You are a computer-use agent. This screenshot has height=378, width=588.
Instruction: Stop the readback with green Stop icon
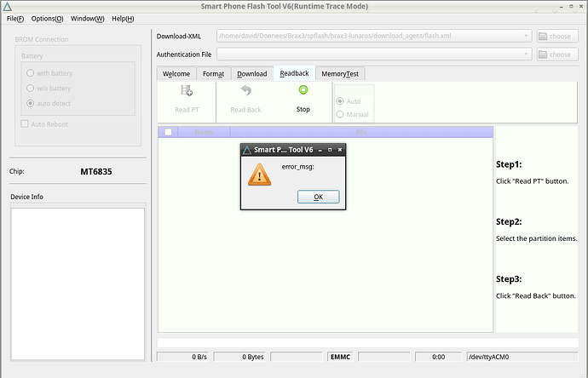click(x=303, y=90)
